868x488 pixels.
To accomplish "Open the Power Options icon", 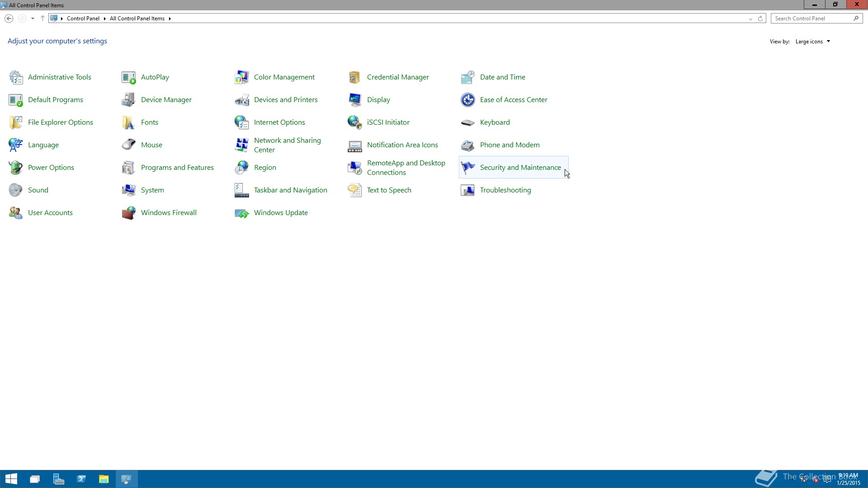I will click(16, 168).
